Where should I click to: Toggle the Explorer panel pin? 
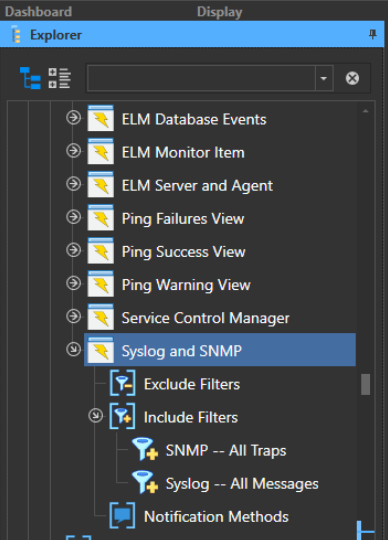pos(373,34)
